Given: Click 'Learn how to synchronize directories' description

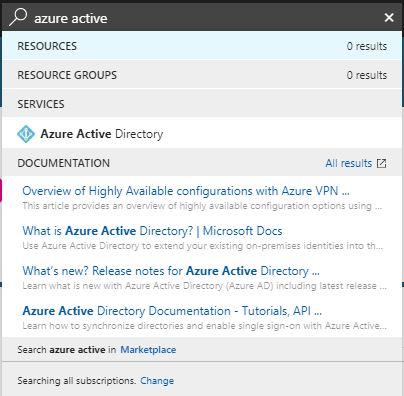Looking at the screenshot, I should 204,326.
